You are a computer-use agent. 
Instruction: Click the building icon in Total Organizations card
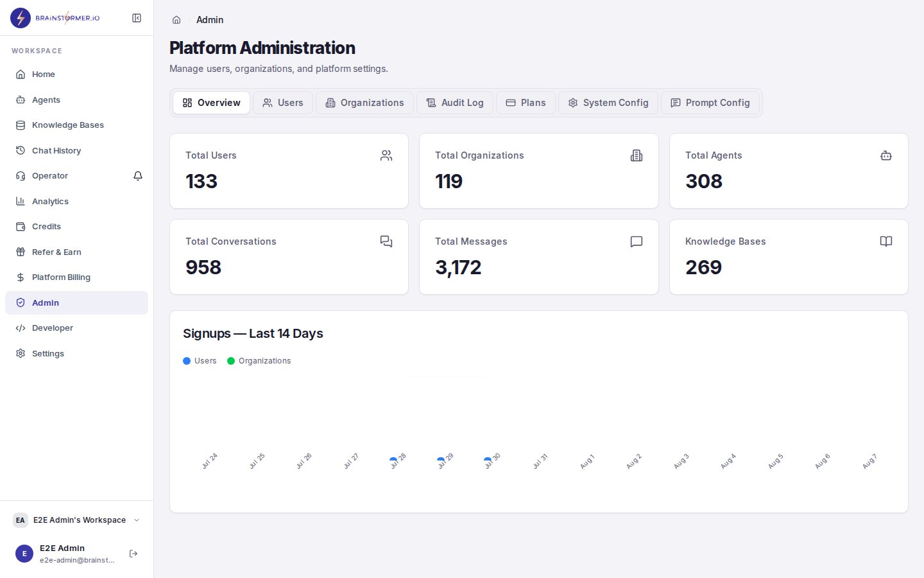click(x=637, y=155)
